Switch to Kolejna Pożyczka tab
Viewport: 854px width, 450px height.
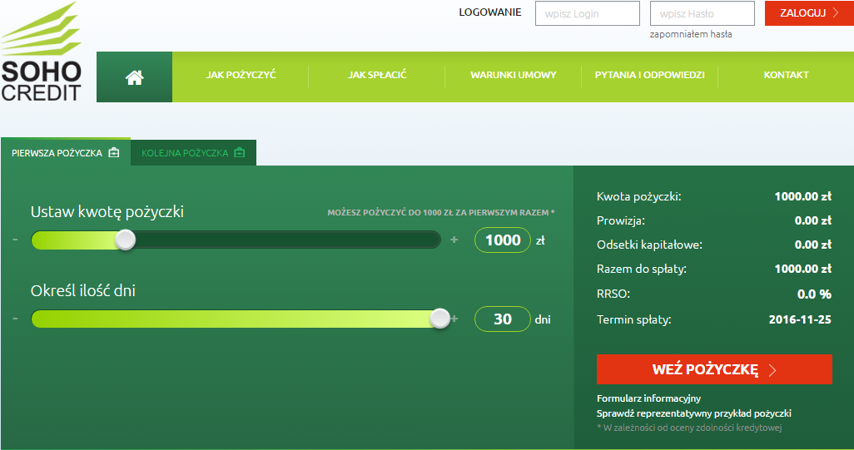pos(193,153)
